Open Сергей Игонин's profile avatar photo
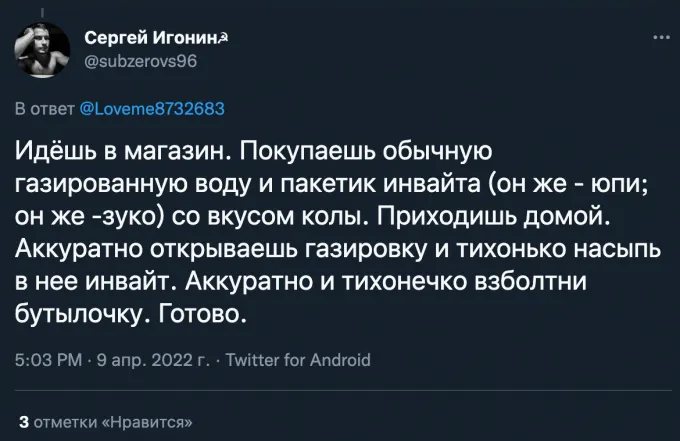Image resolution: width=680 pixels, height=441 pixels. point(40,52)
